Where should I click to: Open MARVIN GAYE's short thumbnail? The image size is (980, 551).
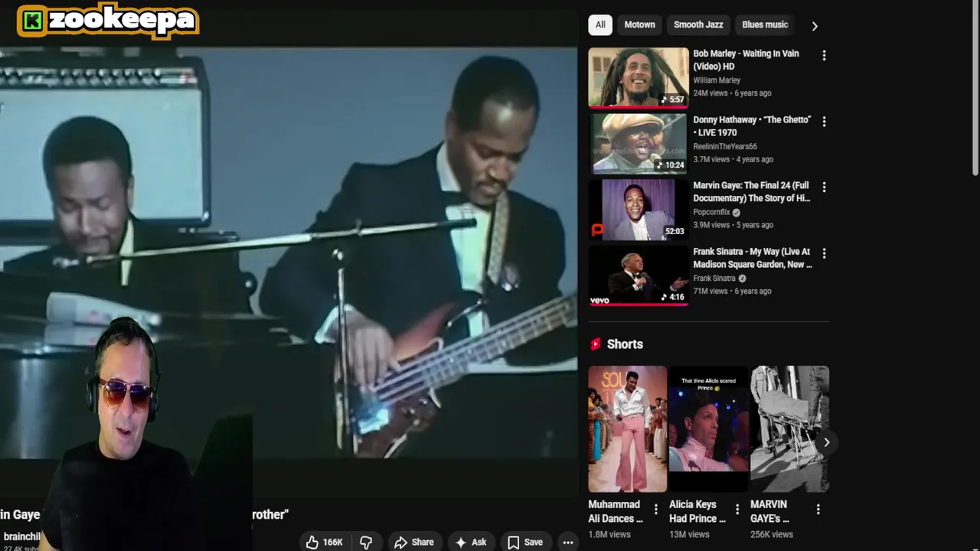pyautogui.click(x=790, y=429)
